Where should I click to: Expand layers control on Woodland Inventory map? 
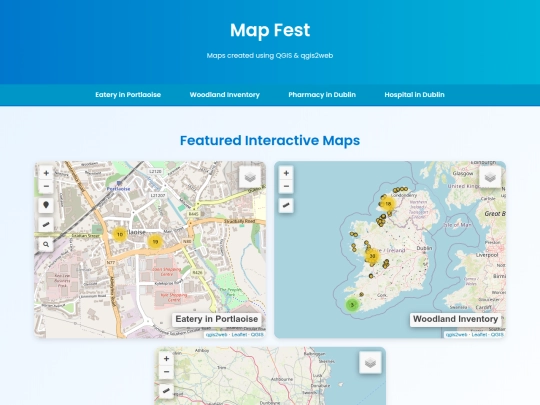point(490,177)
